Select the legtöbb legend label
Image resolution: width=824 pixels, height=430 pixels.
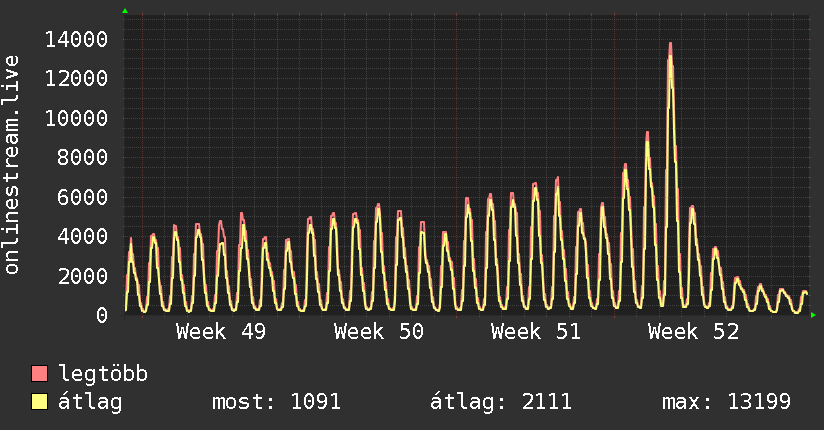pos(103,374)
